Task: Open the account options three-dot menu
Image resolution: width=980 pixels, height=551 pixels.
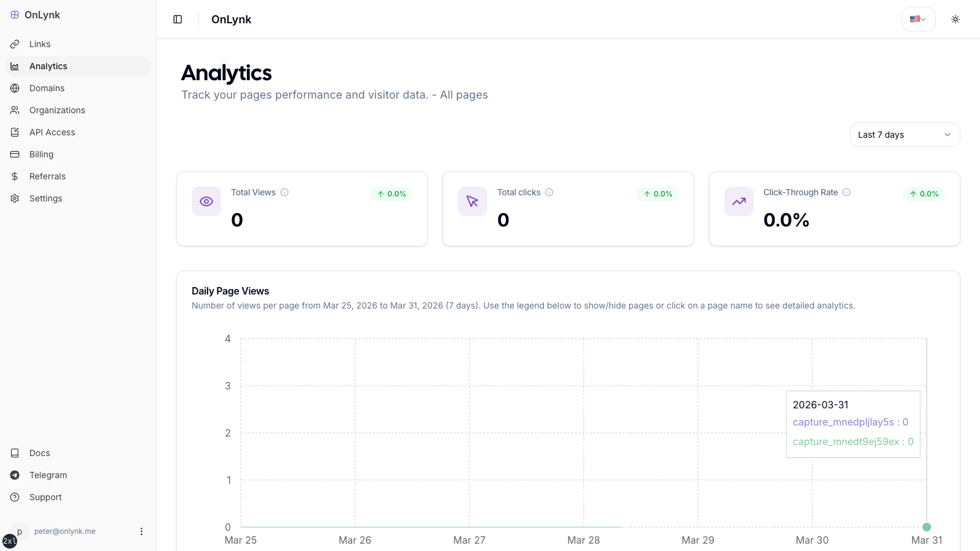Action: 141,531
